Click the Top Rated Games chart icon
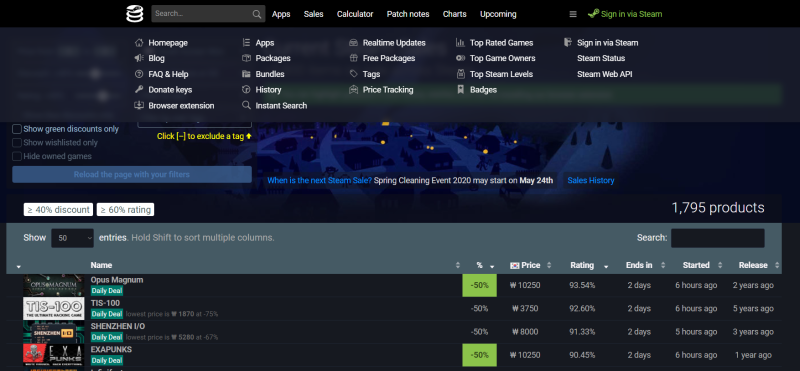Image resolution: width=800 pixels, height=371 pixels. tap(460, 43)
